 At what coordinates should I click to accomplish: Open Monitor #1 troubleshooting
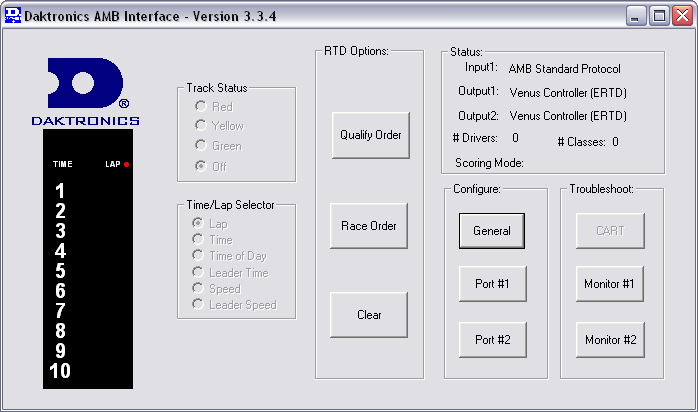[609, 284]
